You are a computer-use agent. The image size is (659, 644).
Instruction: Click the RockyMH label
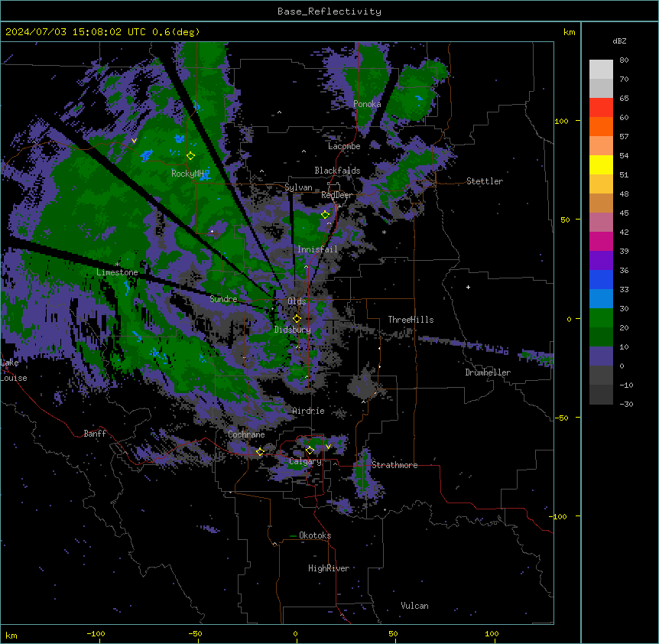[x=187, y=173]
